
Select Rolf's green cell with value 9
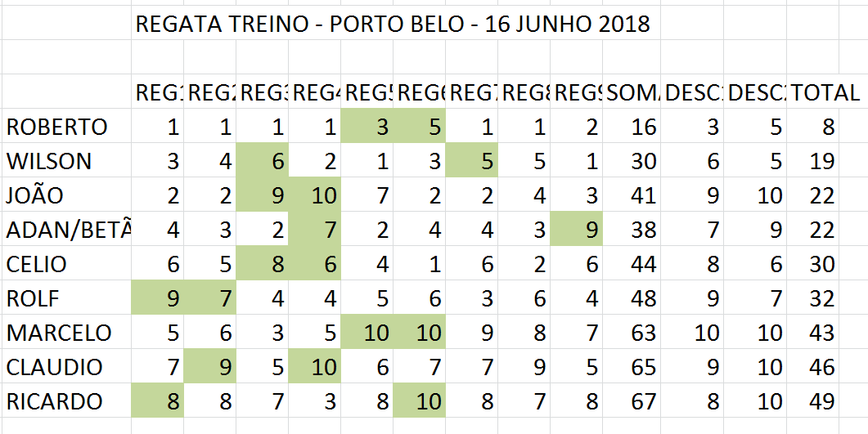(x=158, y=299)
